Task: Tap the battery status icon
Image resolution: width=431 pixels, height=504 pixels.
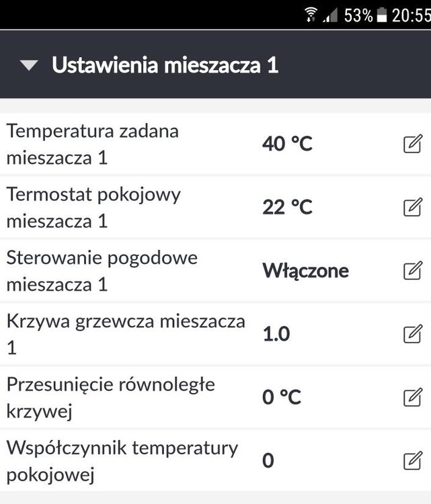Action: (382, 15)
